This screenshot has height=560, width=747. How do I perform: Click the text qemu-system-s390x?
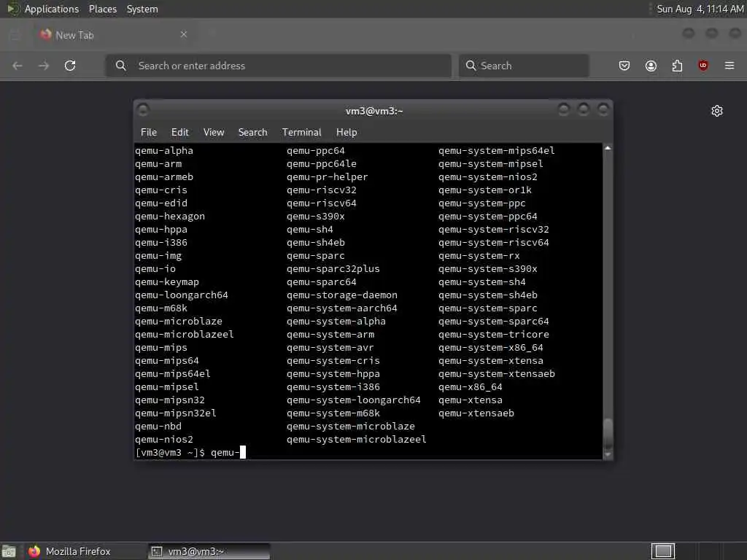pyautogui.click(x=488, y=268)
